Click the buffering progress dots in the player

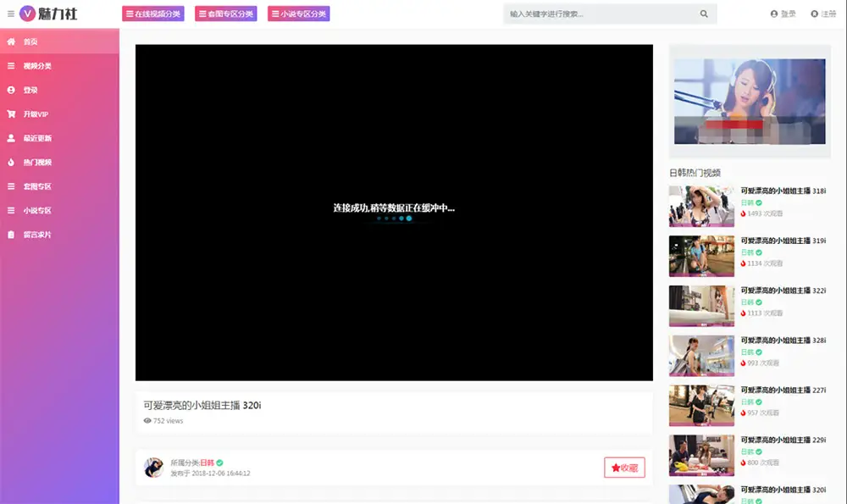click(x=393, y=219)
